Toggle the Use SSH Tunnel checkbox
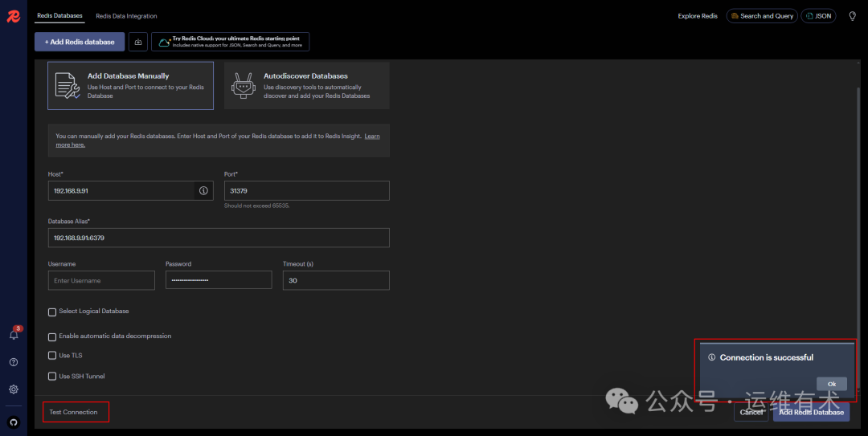The width and height of the screenshot is (868, 436). [52, 377]
